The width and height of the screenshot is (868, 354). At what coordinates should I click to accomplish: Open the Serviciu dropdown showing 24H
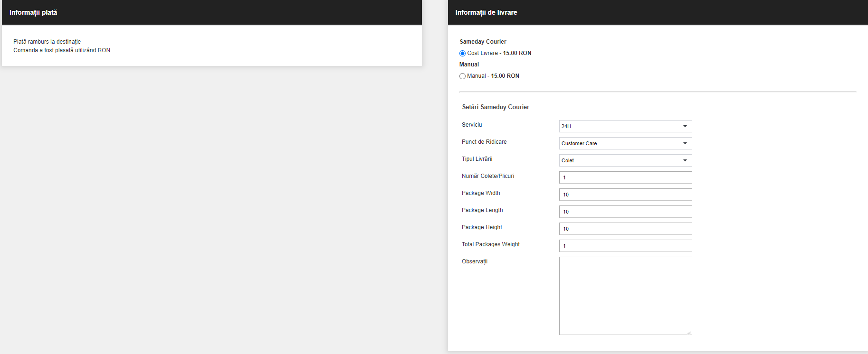coord(625,126)
